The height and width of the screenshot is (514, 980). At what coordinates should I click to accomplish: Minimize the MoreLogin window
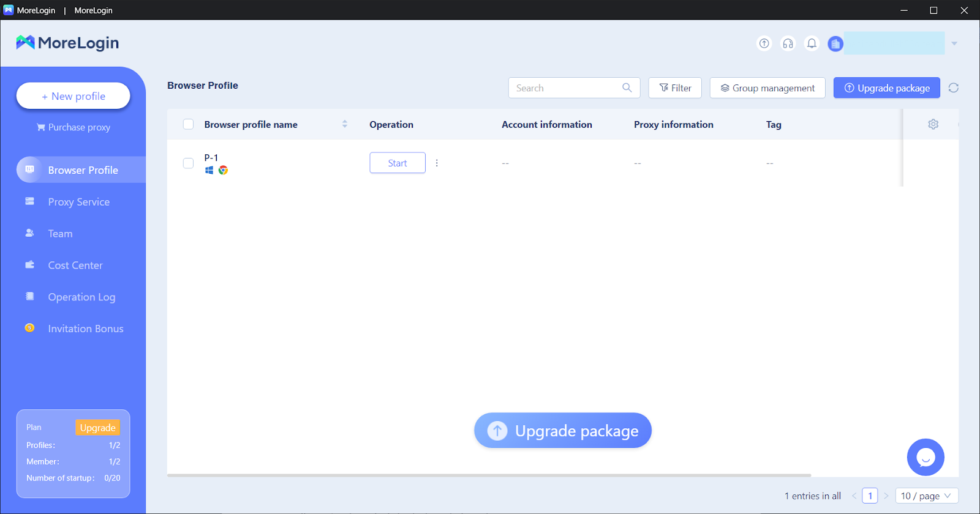(904, 10)
